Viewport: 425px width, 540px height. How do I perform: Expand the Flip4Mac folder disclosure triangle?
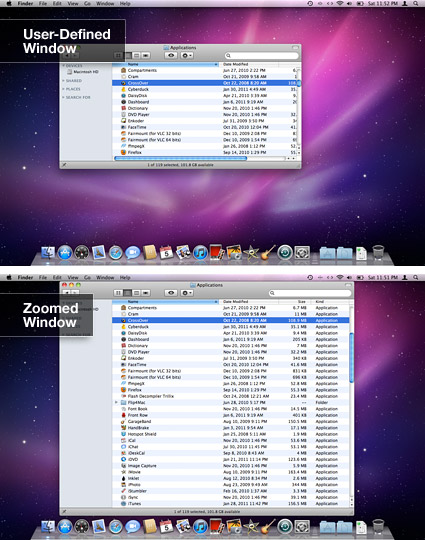tap(116, 402)
